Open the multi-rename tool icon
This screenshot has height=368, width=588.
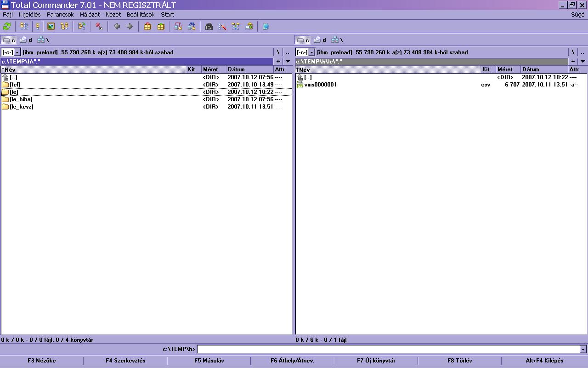click(x=222, y=26)
